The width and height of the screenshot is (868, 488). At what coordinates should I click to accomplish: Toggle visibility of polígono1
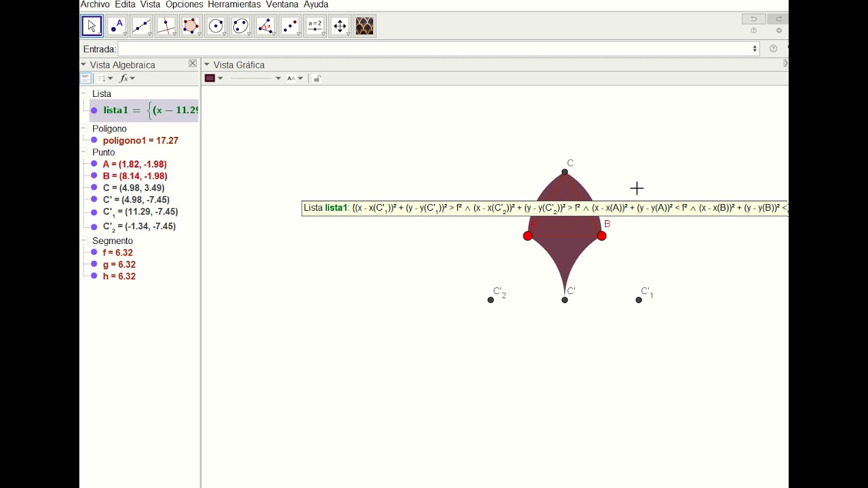click(x=94, y=140)
